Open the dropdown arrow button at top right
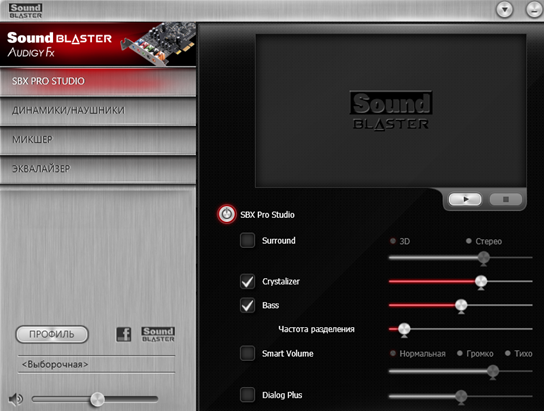The width and height of the screenshot is (544, 411). pyautogui.click(x=504, y=9)
